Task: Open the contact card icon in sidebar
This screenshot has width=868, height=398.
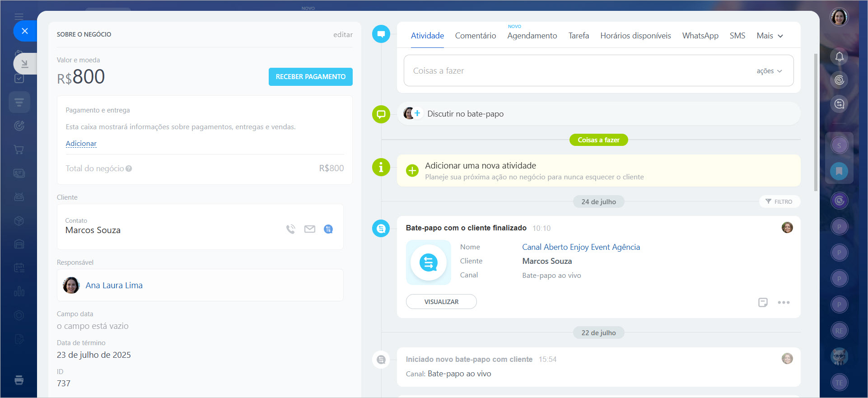Action: coord(19,173)
